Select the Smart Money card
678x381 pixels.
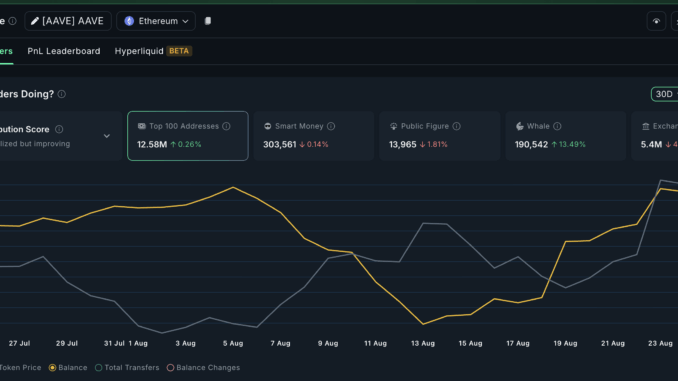313,136
